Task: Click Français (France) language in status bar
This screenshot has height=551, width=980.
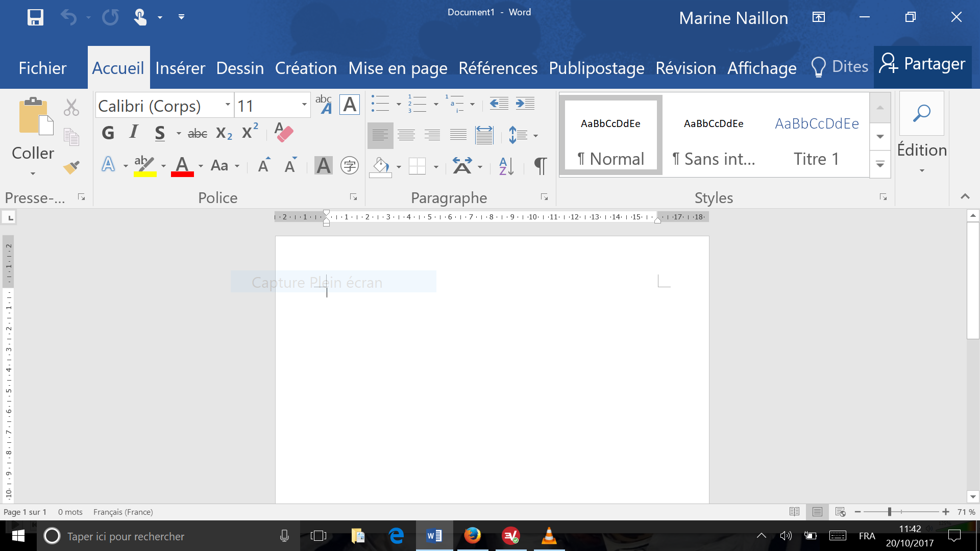Action: [123, 512]
